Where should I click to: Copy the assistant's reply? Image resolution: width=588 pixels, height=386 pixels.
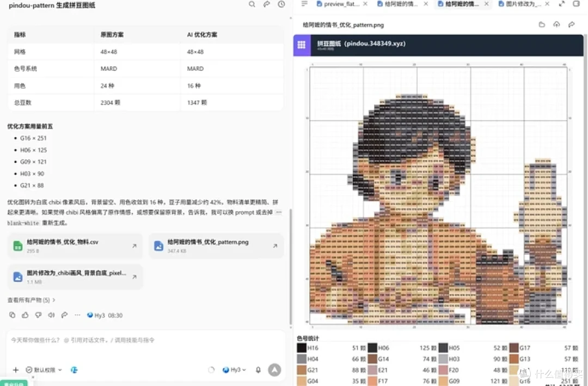pos(13,315)
